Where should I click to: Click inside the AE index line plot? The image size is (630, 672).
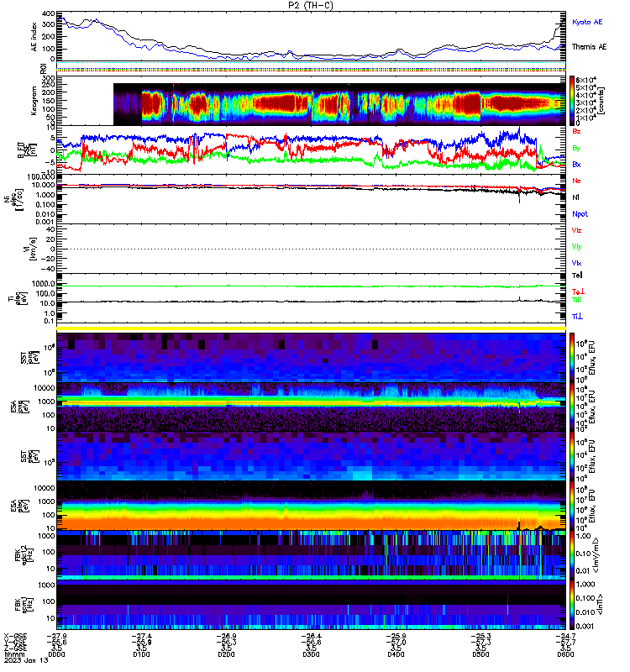[x=311, y=36]
